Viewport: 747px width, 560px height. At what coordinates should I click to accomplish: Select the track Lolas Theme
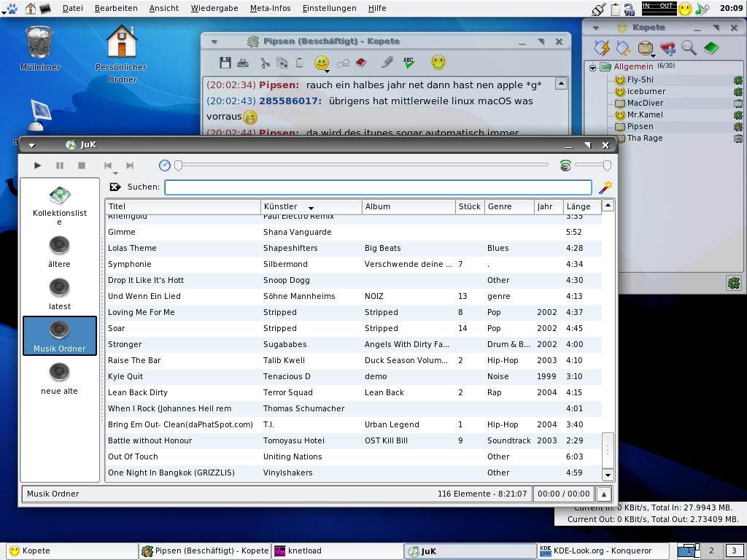click(x=353, y=248)
